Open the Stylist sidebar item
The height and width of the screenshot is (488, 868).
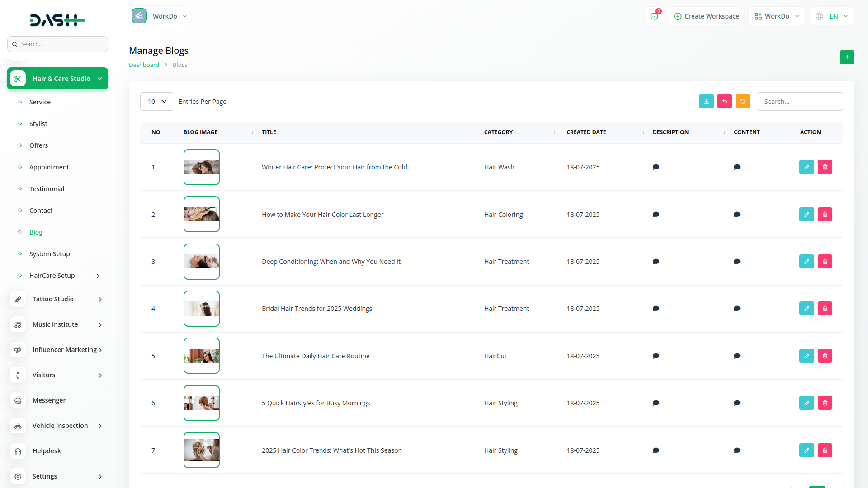38,124
